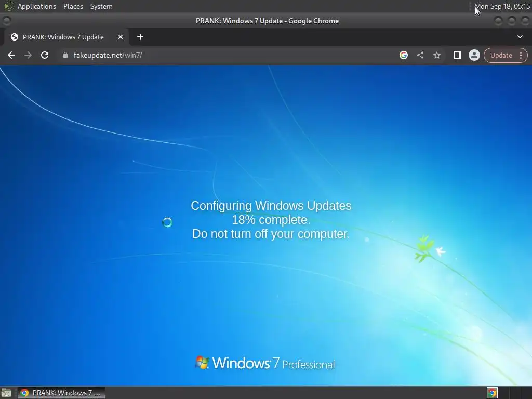Click "Do not turn off your computer." text

point(271,234)
